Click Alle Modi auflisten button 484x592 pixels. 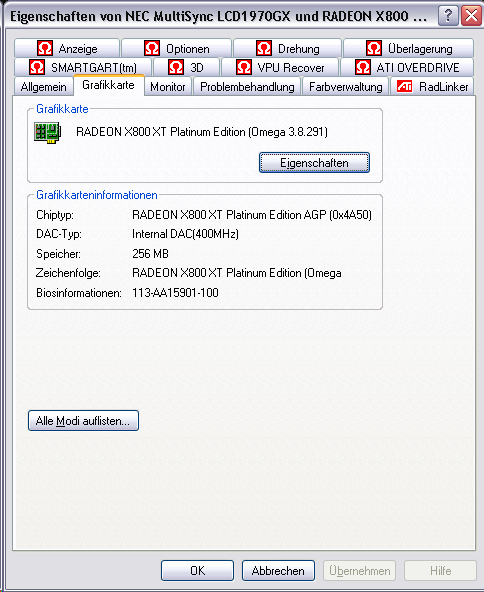click(x=83, y=421)
